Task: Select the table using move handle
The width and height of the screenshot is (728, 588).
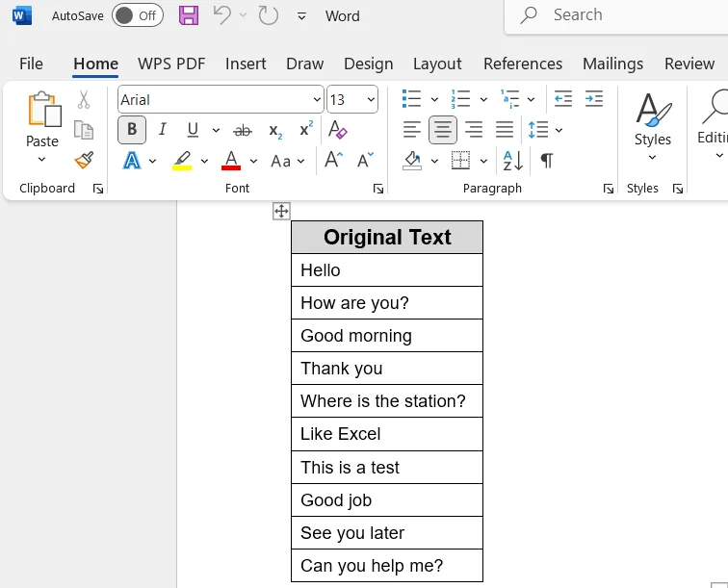Action: [x=281, y=211]
